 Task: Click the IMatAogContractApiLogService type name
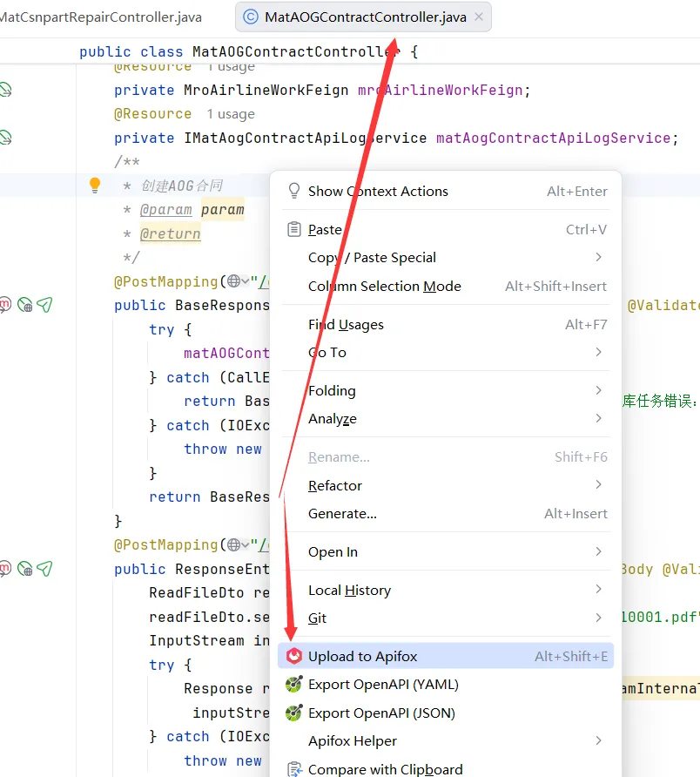[306, 138]
